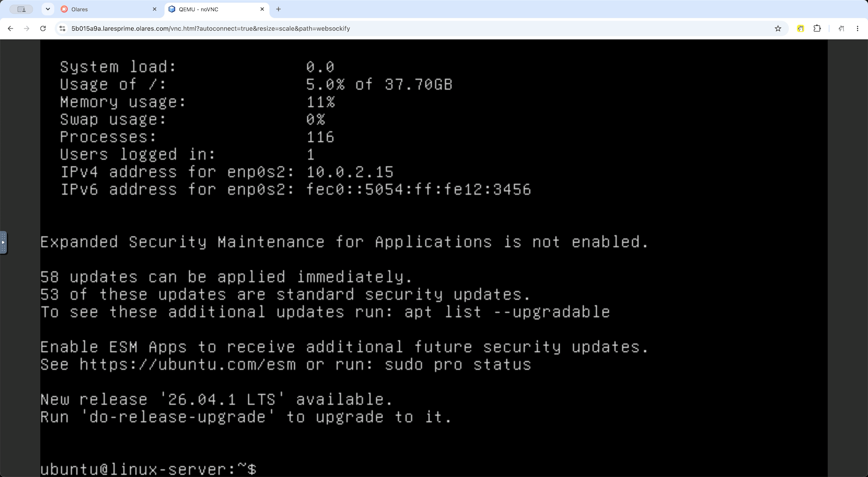Click the 'sudo pro status' text
Viewport: 868px width, 477px height.
click(x=458, y=364)
